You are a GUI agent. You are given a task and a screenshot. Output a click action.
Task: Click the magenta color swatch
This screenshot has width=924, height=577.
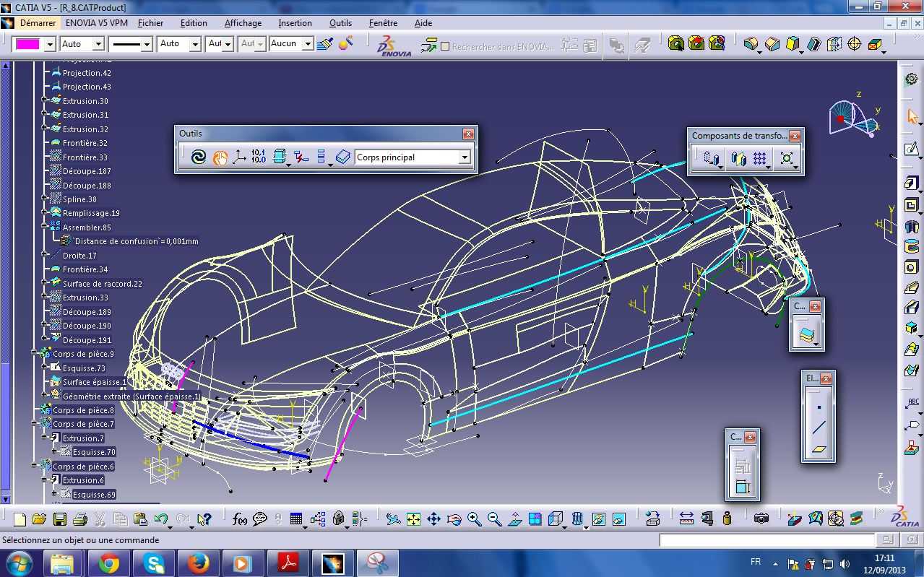click(28, 45)
